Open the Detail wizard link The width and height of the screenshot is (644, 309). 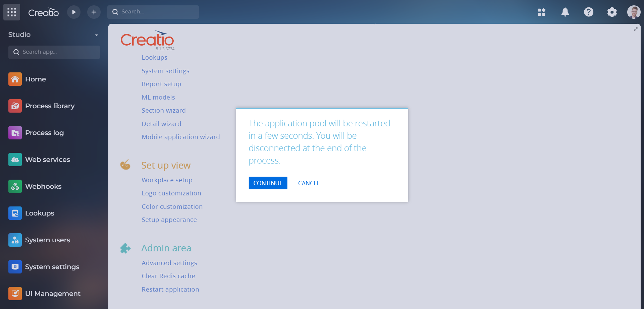point(161,124)
